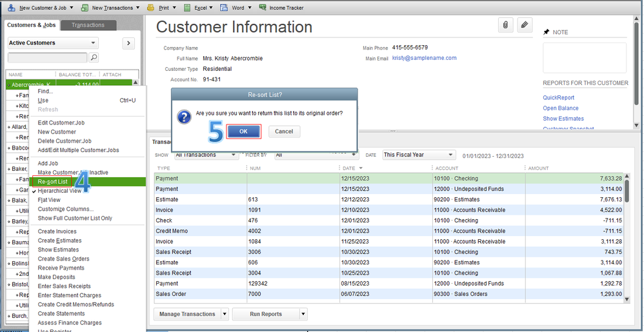This screenshot has height=332, width=644.
Task: Click the pencil edit customer icon
Action: tap(525, 24)
